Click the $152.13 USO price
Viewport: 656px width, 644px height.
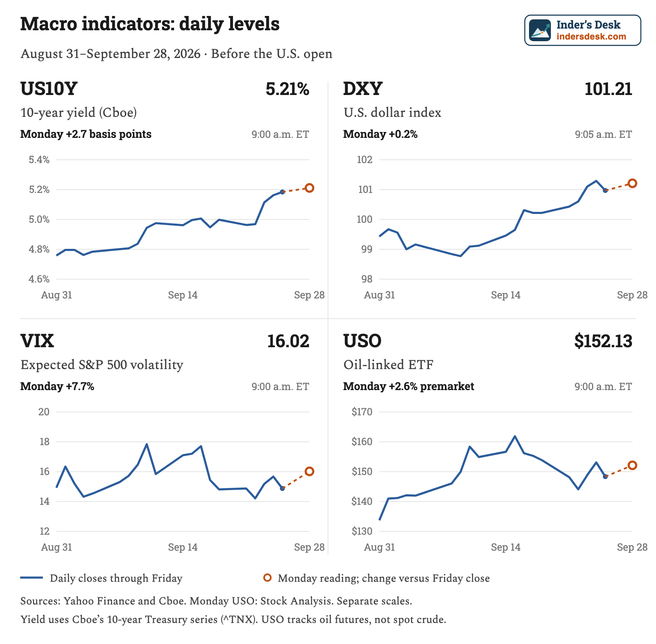pyautogui.click(x=603, y=341)
